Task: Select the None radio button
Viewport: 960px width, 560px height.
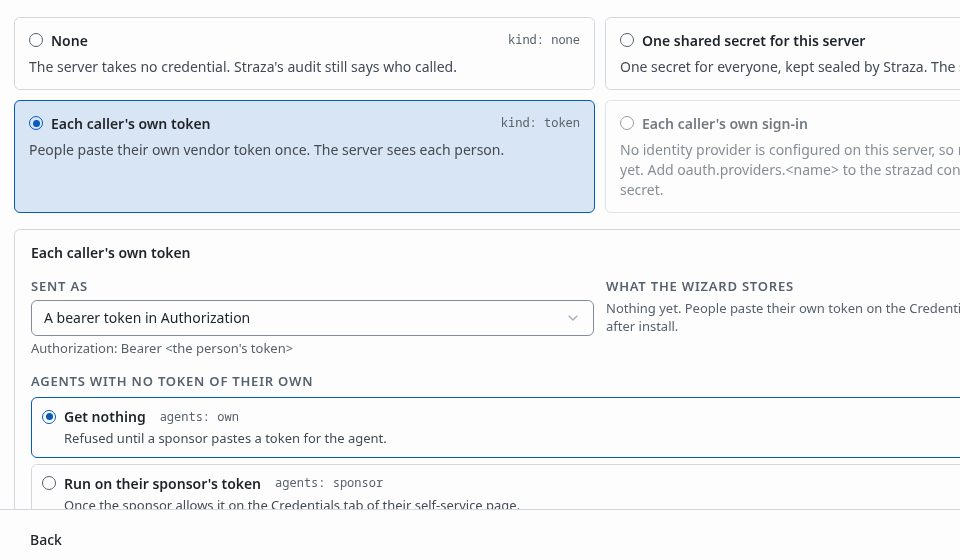Action: tap(36, 40)
